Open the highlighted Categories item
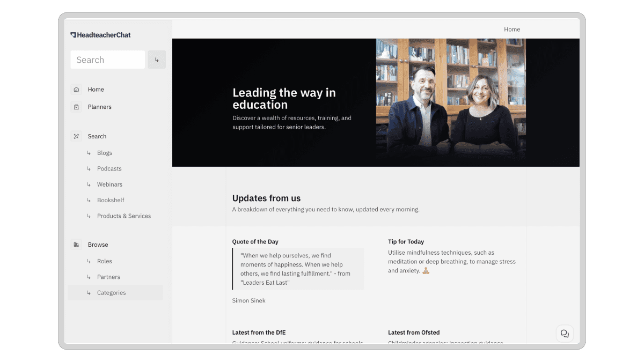644x362 pixels. pos(115,293)
